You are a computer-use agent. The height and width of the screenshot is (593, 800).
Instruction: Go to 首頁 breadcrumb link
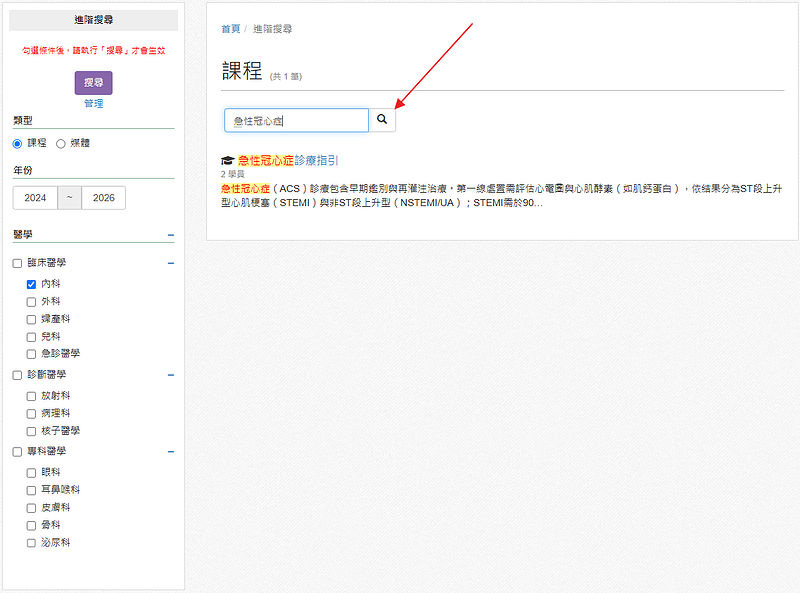[x=231, y=29]
